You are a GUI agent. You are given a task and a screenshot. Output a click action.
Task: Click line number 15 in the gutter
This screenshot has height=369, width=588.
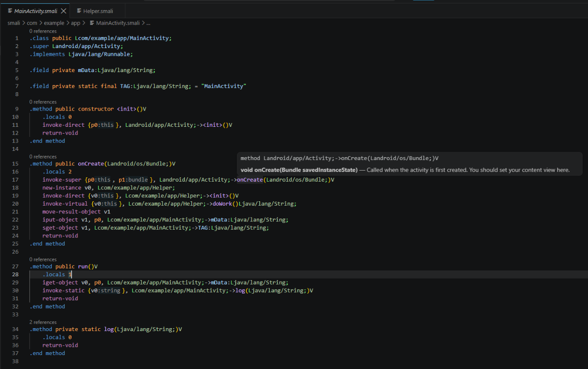click(15, 164)
